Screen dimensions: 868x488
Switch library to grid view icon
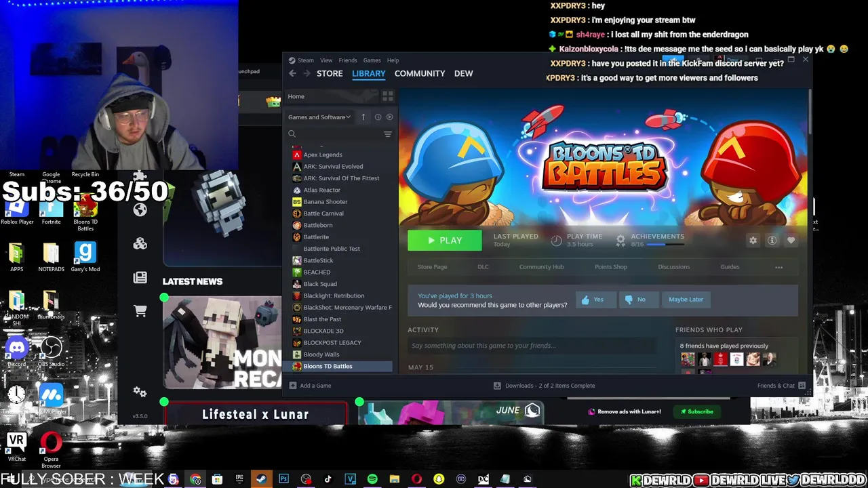click(387, 96)
